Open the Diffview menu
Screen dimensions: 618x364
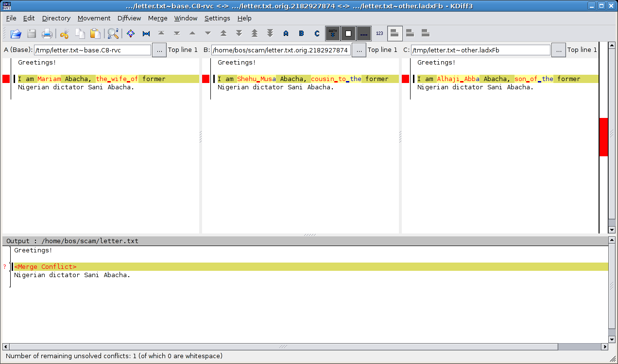(x=129, y=18)
